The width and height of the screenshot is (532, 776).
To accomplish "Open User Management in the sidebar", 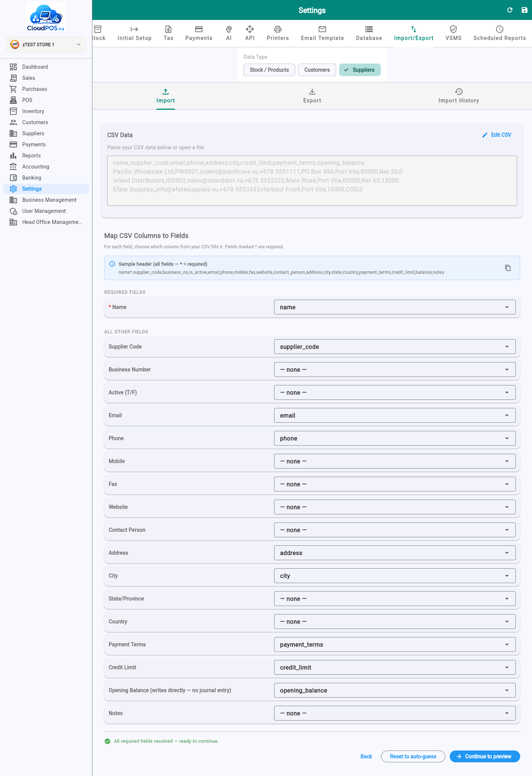I will (46, 211).
